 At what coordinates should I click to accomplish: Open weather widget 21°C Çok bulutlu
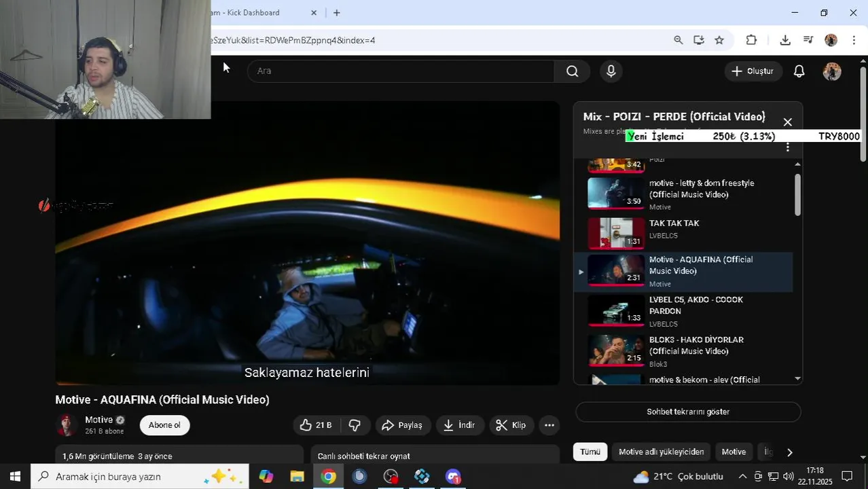click(x=677, y=477)
